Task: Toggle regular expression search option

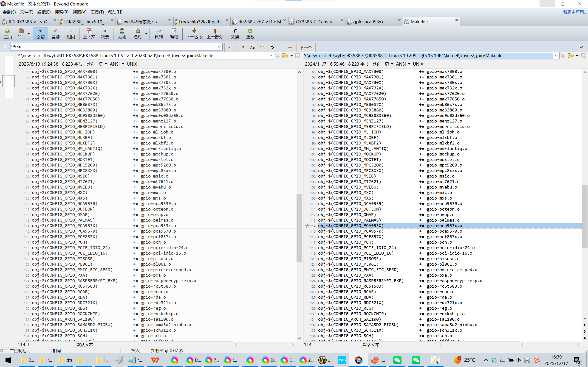Action: pyautogui.click(x=242, y=47)
